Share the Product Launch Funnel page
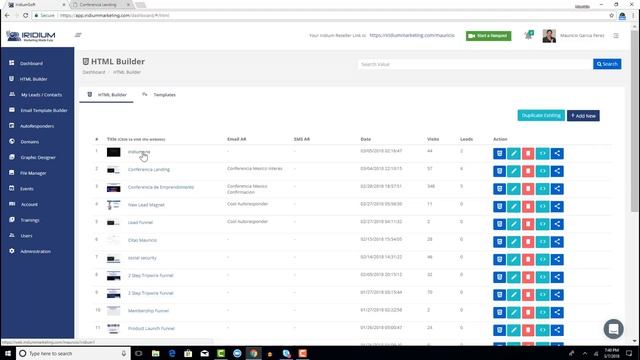 (x=557, y=330)
